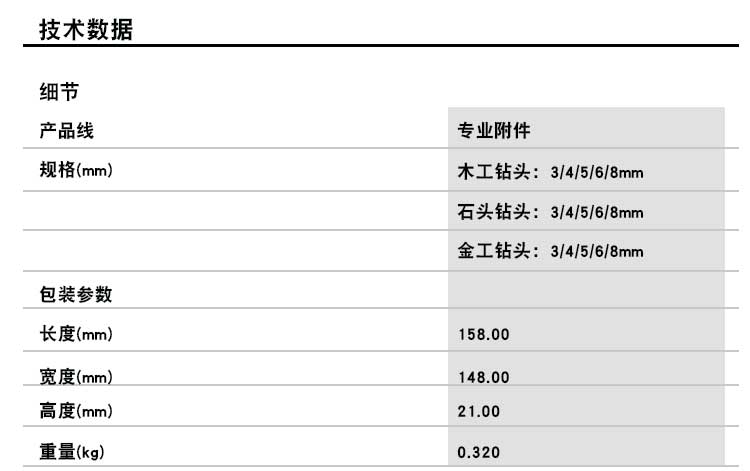Click the 21.00 height value
The width and height of the screenshot is (750, 471).
tap(479, 411)
